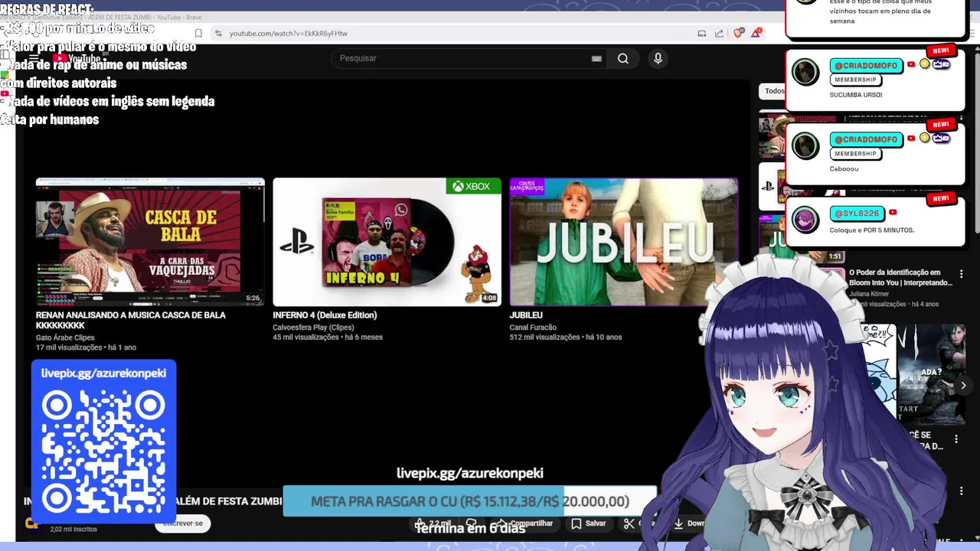Open the Gato Árabe Clipes channel link
Image resolution: width=980 pixels, height=551 pixels.
click(x=65, y=337)
